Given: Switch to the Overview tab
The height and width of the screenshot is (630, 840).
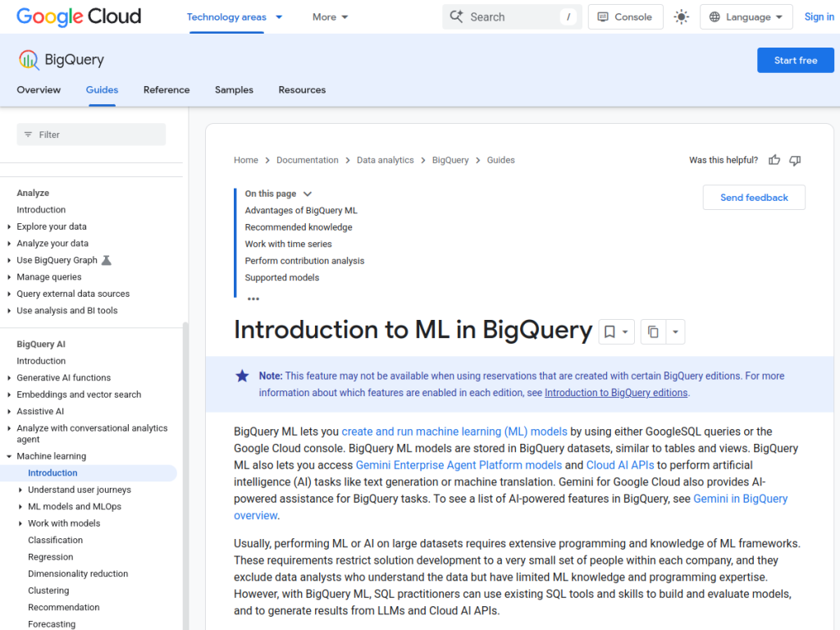Looking at the screenshot, I should pyautogui.click(x=39, y=90).
